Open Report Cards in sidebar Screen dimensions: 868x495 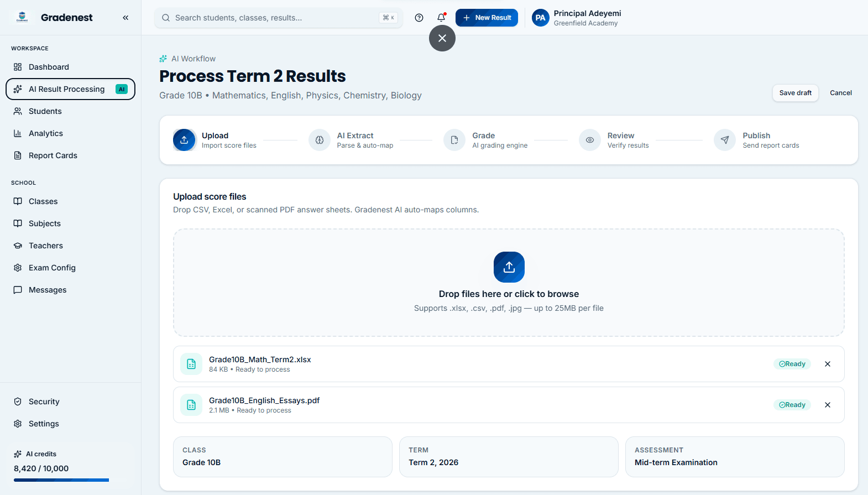(x=70, y=155)
